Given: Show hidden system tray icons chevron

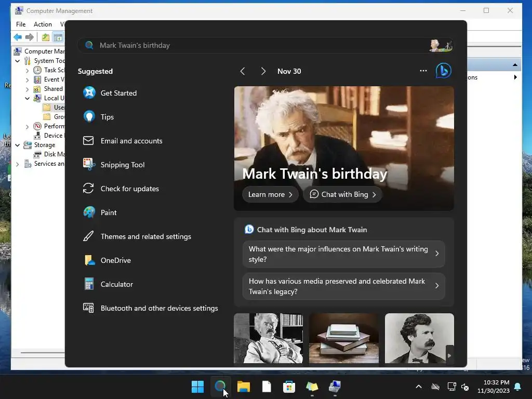Looking at the screenshot, I should pyautogui.click(x=419, y=387).
